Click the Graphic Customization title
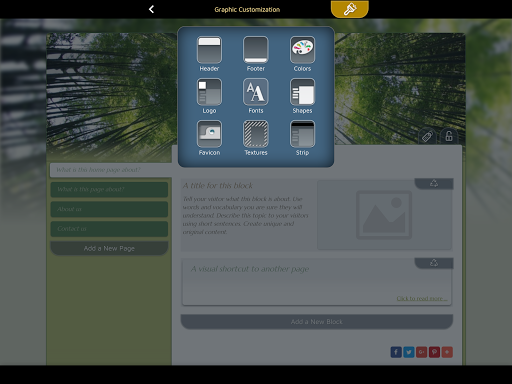The image size is (512, 384). 247,10
